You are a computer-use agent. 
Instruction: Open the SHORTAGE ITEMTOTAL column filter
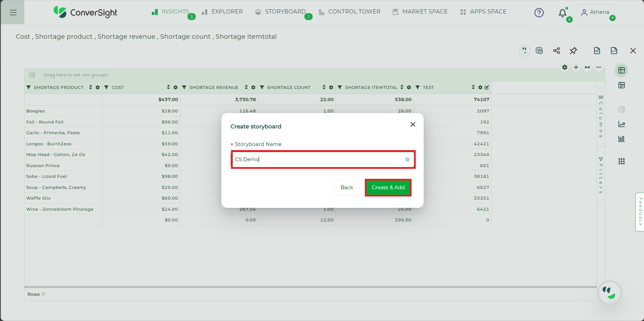click(340, 88)
